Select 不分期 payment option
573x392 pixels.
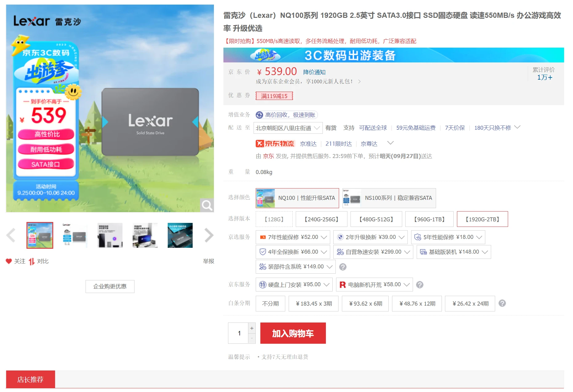point(270,304)
